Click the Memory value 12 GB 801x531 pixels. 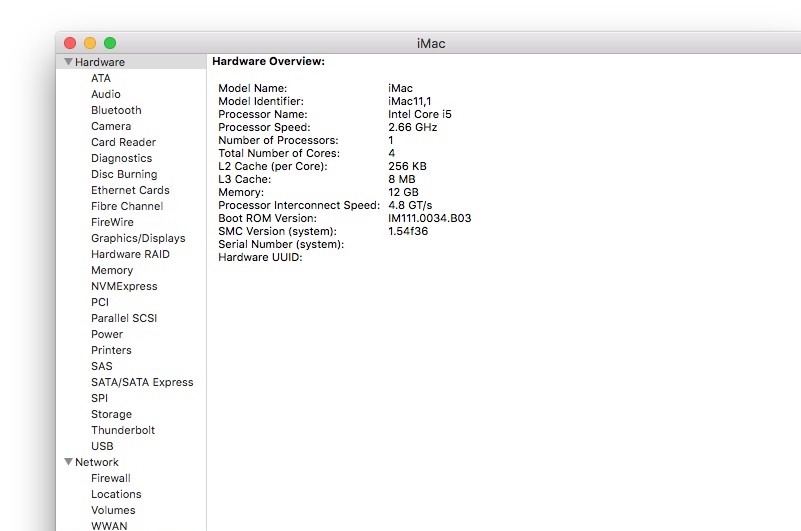pos(403,192)
